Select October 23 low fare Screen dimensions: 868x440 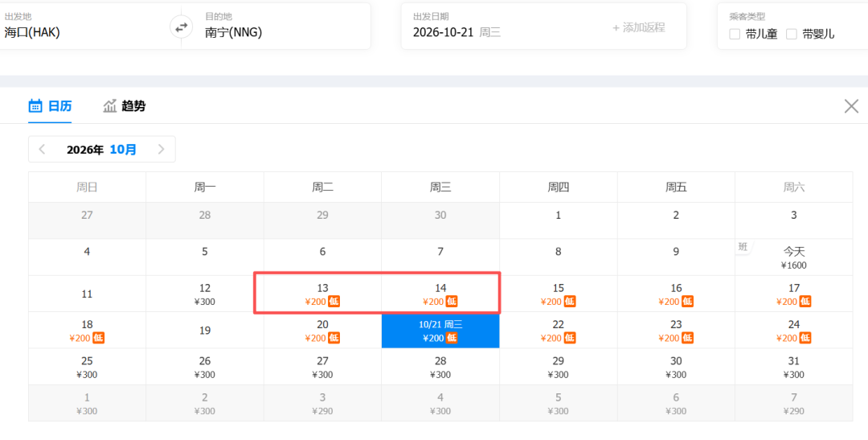(676, 331)
